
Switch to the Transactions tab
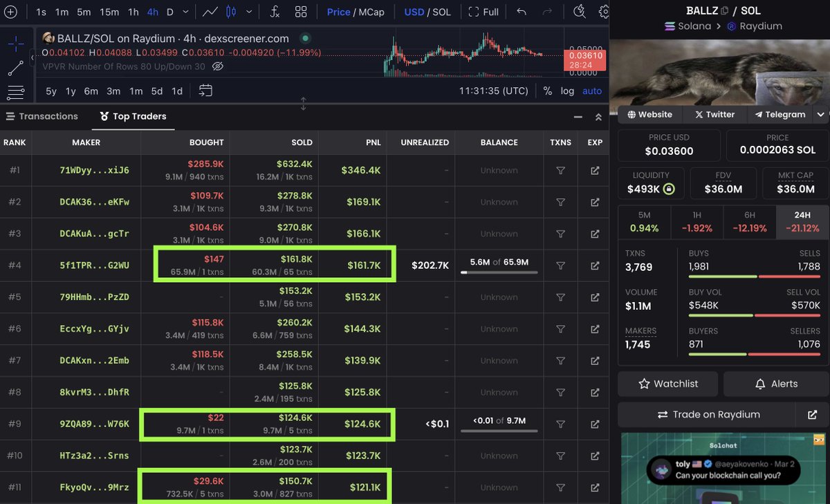[41, 116]
